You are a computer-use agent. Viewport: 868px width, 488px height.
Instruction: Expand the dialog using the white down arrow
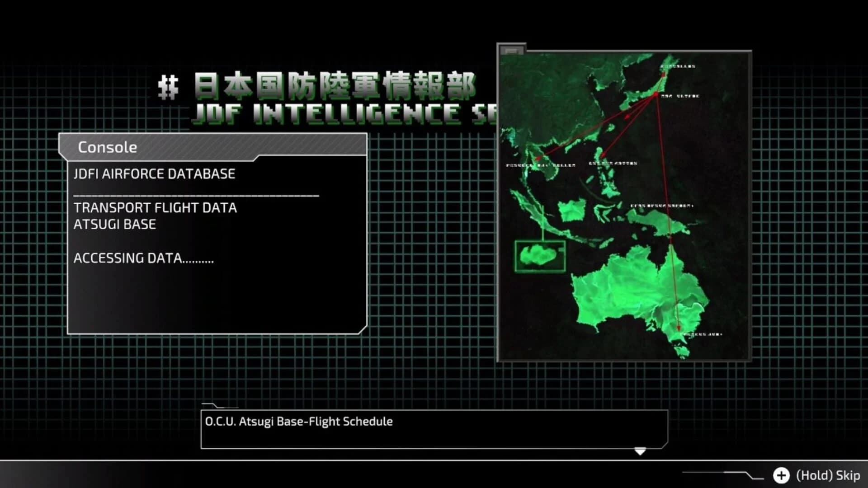coord(639,451)
